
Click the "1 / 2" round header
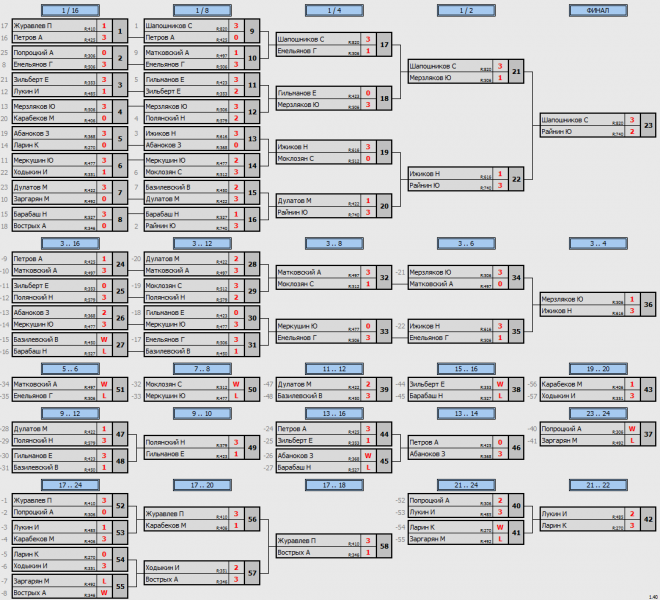point(466,11)
